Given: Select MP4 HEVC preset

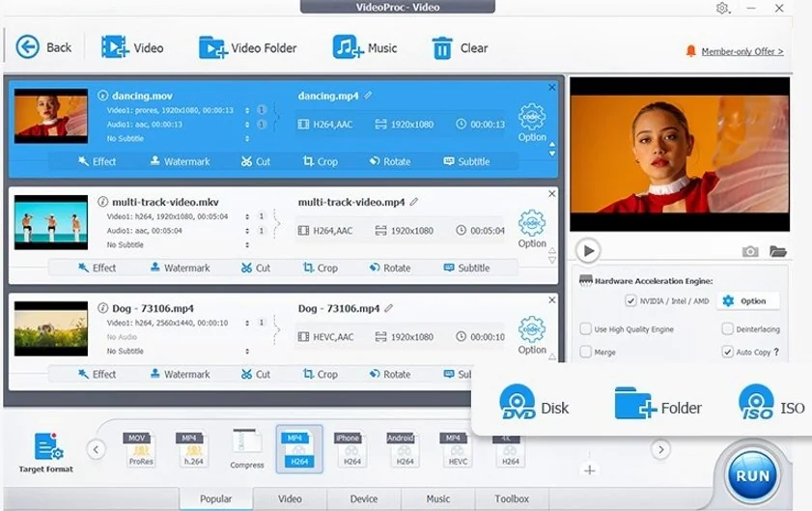Looking at the screenshot, I should coord(458,449).
